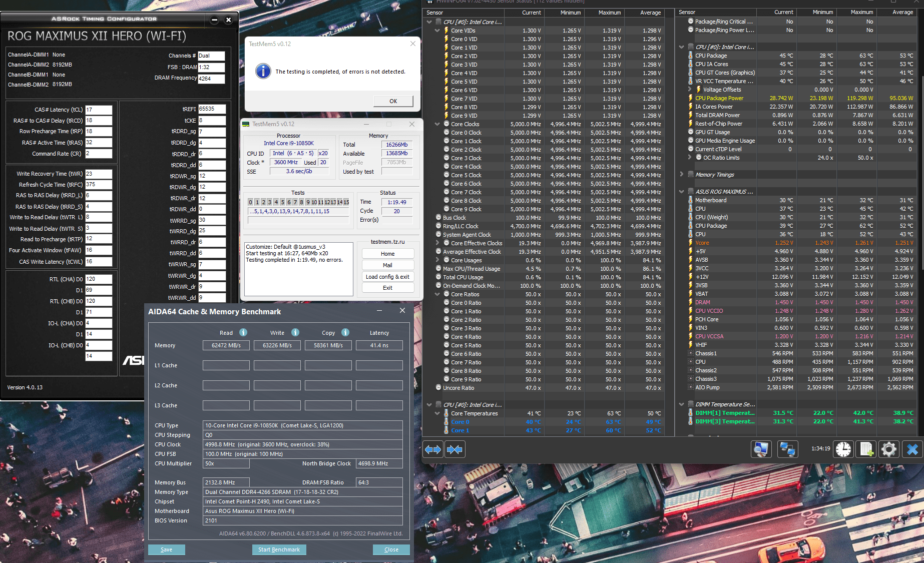Click HWiNFO blue X toolbar icon
Image resolution: width=924 pixels, height=563 pixels.
(912, 449)
